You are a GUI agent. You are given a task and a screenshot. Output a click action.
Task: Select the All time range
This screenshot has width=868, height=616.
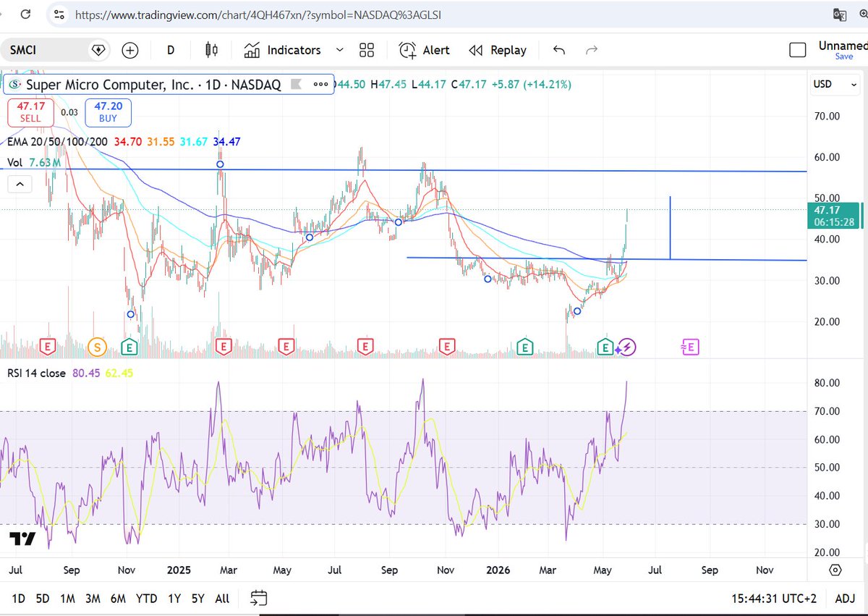coord(223,599)
